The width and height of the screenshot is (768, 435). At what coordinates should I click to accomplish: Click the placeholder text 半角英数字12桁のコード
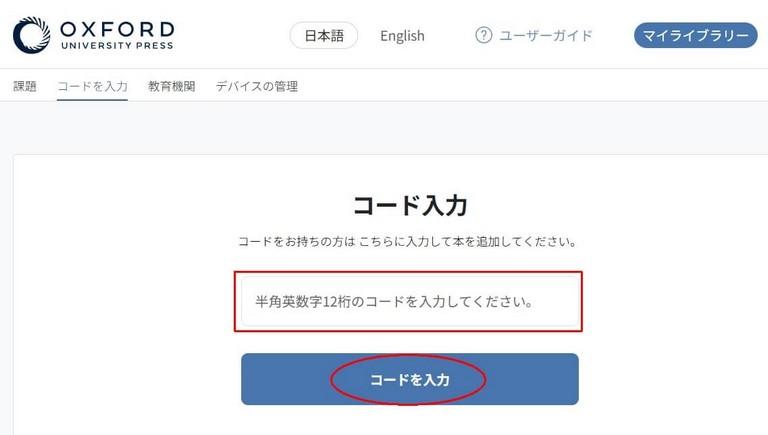coord(394,301)
